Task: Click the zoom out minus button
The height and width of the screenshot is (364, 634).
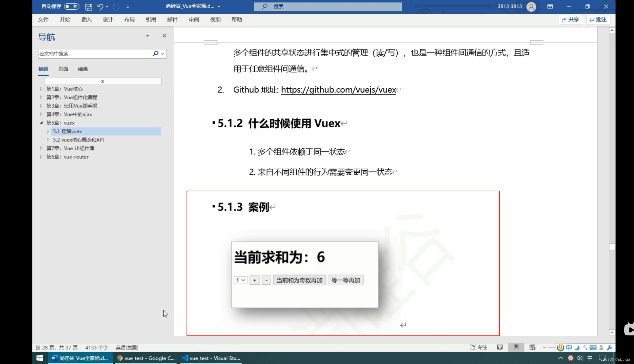Action: (544, 348)
